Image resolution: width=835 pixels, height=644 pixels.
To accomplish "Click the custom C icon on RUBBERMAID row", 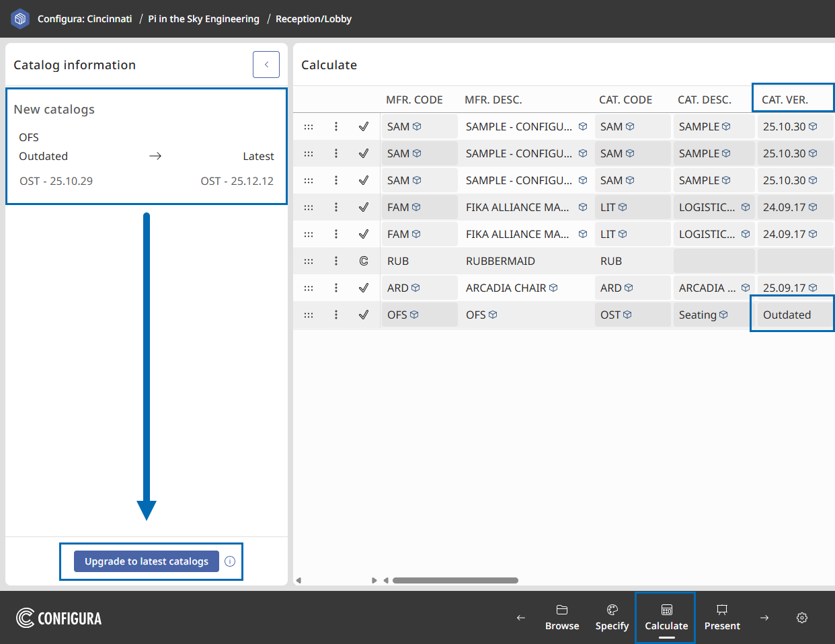I will click(x=364, y=261).
